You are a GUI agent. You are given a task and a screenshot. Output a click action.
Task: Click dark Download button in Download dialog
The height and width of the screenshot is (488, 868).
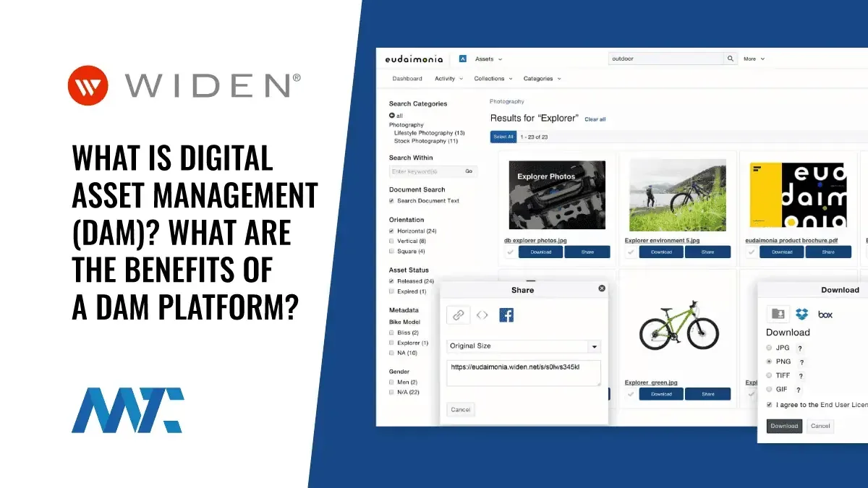(784, 426)
